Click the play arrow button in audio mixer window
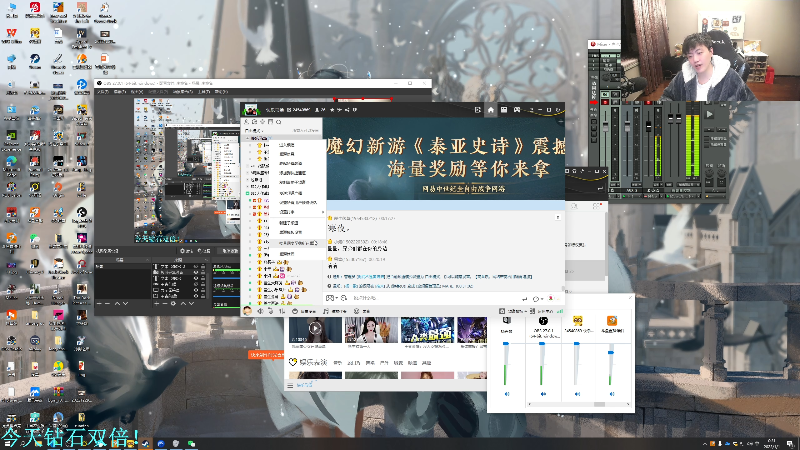This screenshot has height=450, width=800. tap(709, 114)
